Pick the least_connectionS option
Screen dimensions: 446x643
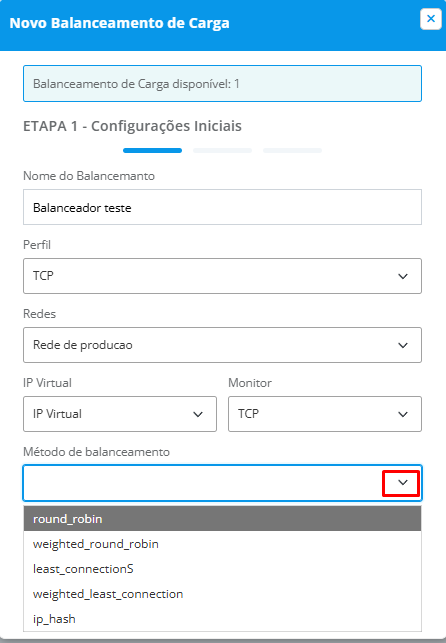pyautogui.click(x=222, y=569)
